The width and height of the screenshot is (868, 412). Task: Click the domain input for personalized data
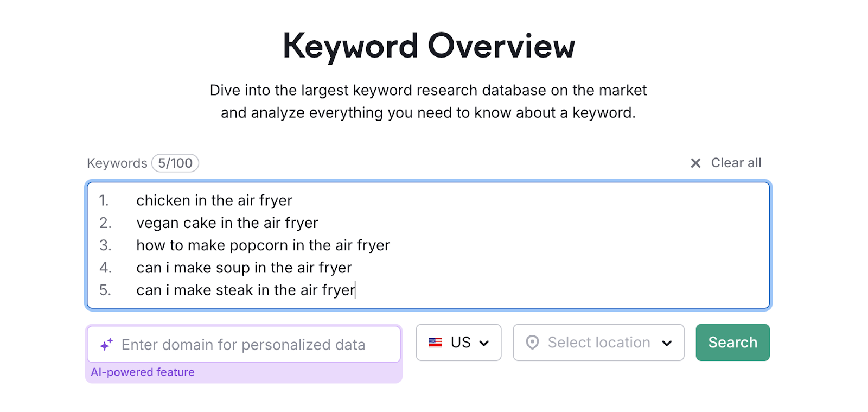[244, 344]
